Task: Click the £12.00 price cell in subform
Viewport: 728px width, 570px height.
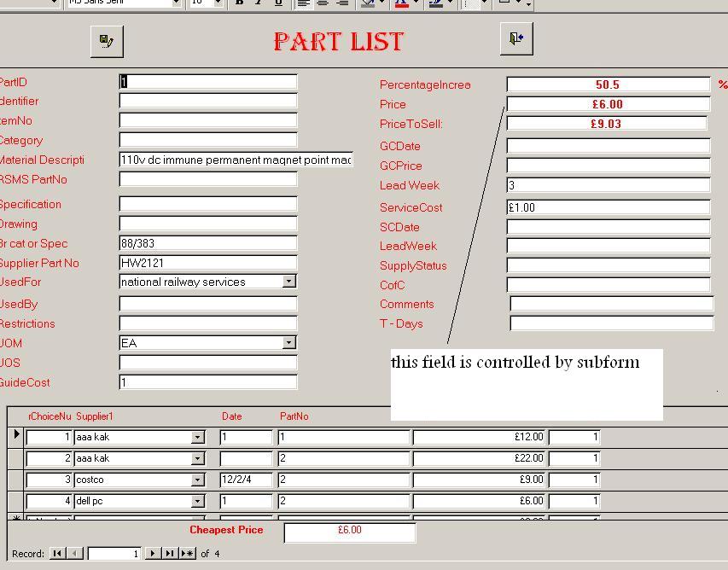Action: pos(479,437)
